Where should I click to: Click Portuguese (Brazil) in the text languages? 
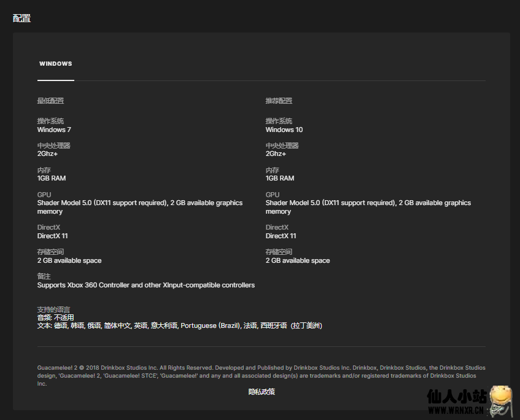tap(210, 326)
